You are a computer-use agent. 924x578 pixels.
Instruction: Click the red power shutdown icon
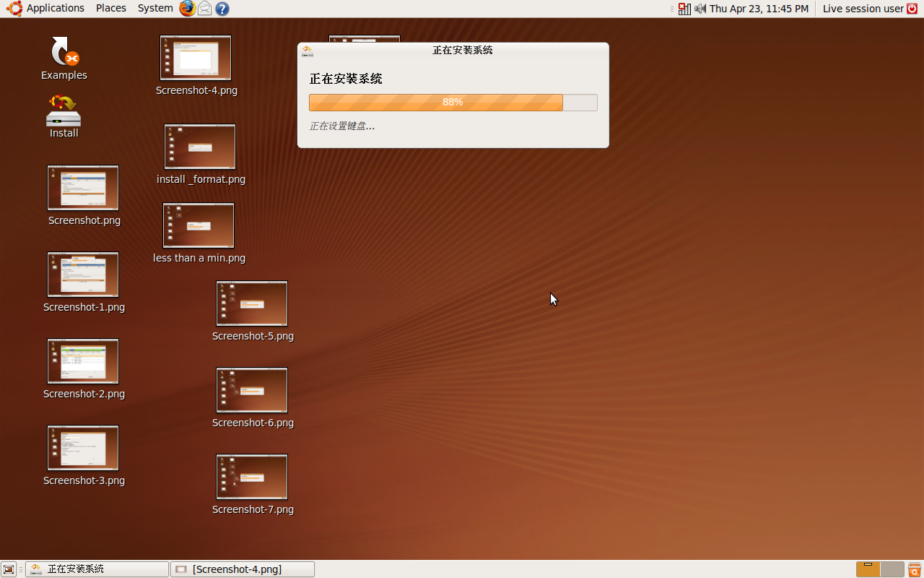pyautogui.click(x=912, y=9)
